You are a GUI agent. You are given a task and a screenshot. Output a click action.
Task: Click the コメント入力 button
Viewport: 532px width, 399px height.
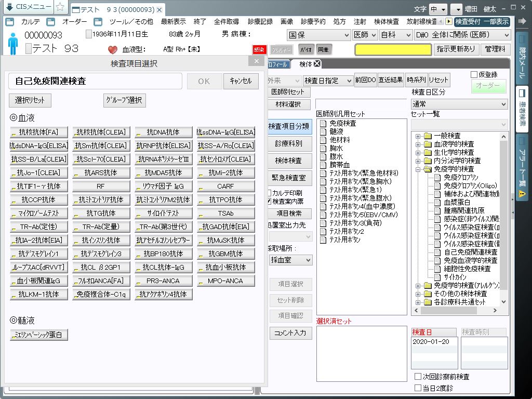tap(290, 333)
